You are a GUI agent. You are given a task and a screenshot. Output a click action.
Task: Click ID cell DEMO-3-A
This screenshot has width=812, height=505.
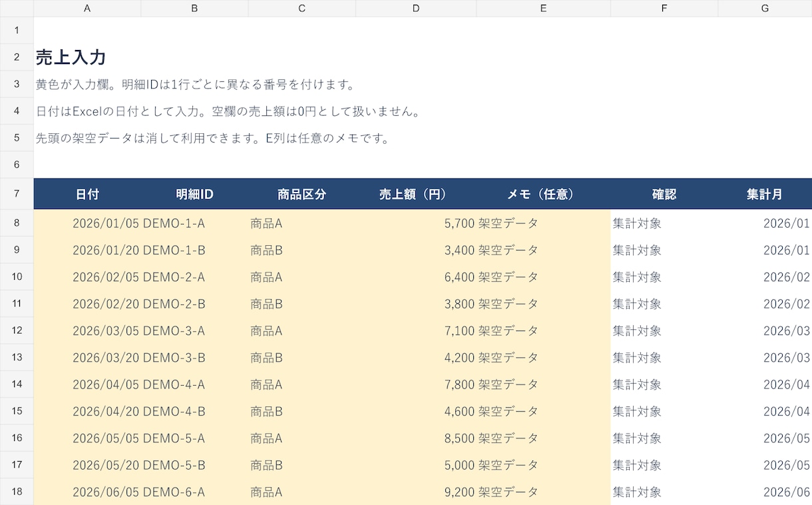point(194,330)
